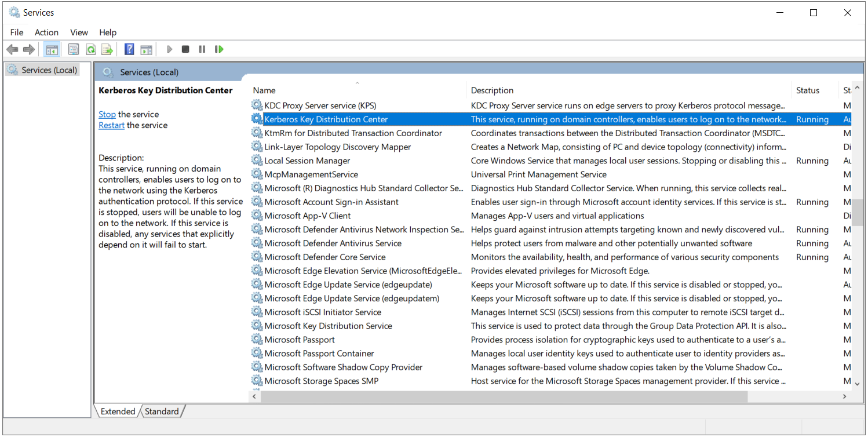The image size is (868, 437).
Task: Click the Forward arrow in toolbar
Action: click(x=28, y=49)
